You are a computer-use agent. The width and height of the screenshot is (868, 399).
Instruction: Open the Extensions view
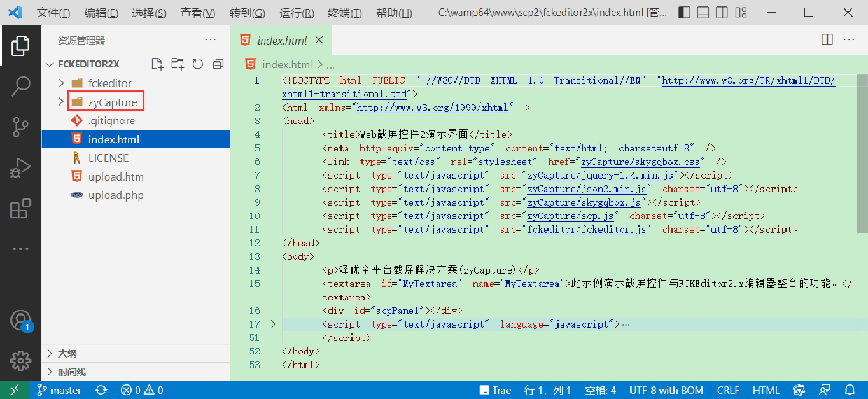(x=20, y=209)
